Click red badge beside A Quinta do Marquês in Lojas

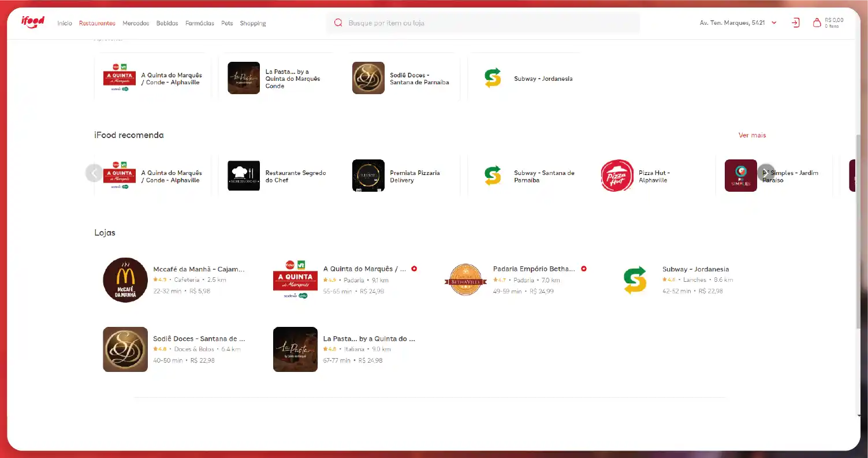[x=414, y=269]
